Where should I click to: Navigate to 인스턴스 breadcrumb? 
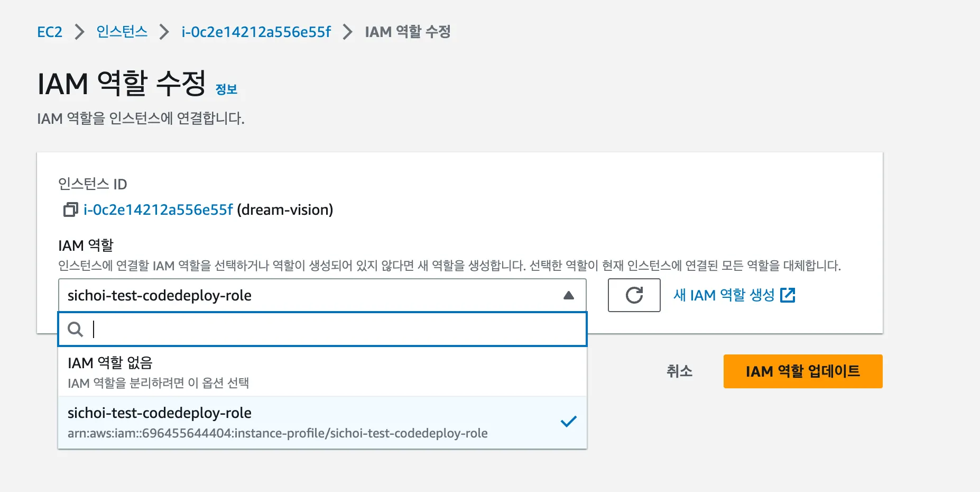[122, 32]
